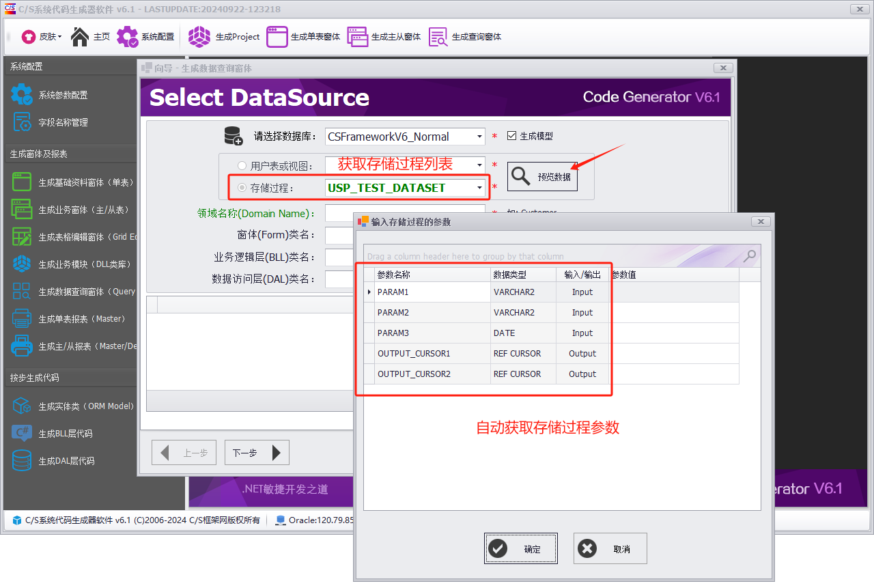Click magnifier icon on 预览数据 button
The width and height of the screenshot is (874, 588).
[x=521, y=176]
